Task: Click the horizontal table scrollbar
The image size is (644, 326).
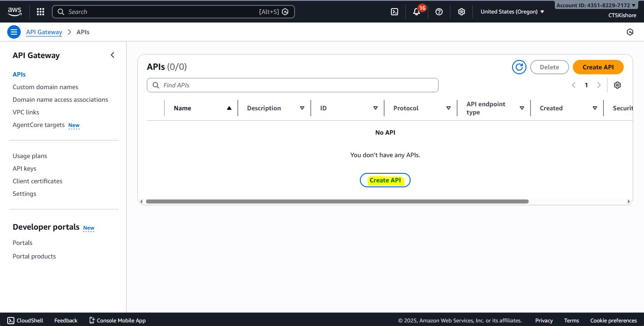Action: (337, 201)
